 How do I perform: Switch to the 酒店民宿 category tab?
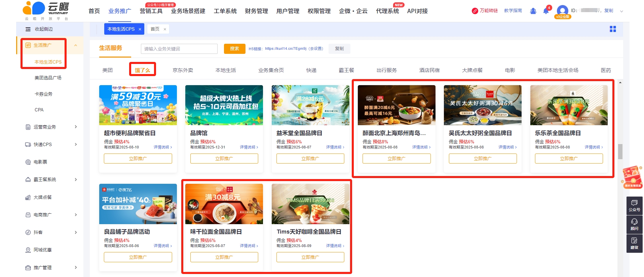pos(429,70)
